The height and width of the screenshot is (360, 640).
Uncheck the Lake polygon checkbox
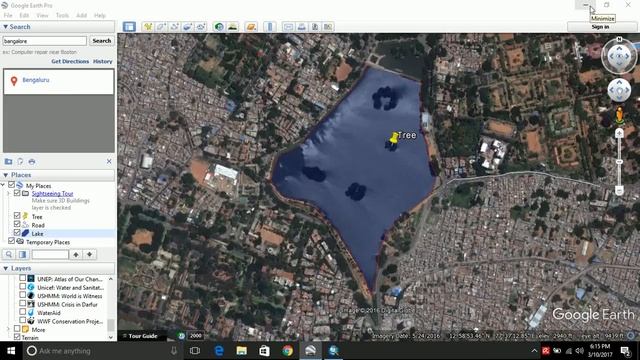tap(17, 233)
